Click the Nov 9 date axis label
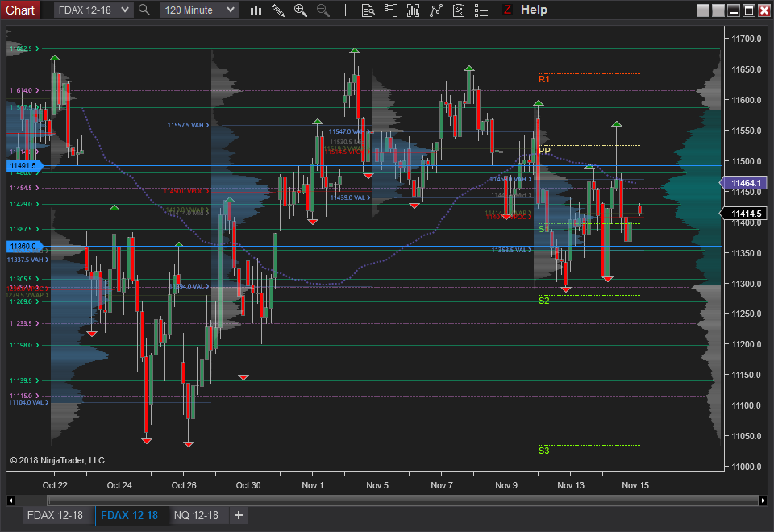 click(x=506, y=485)
